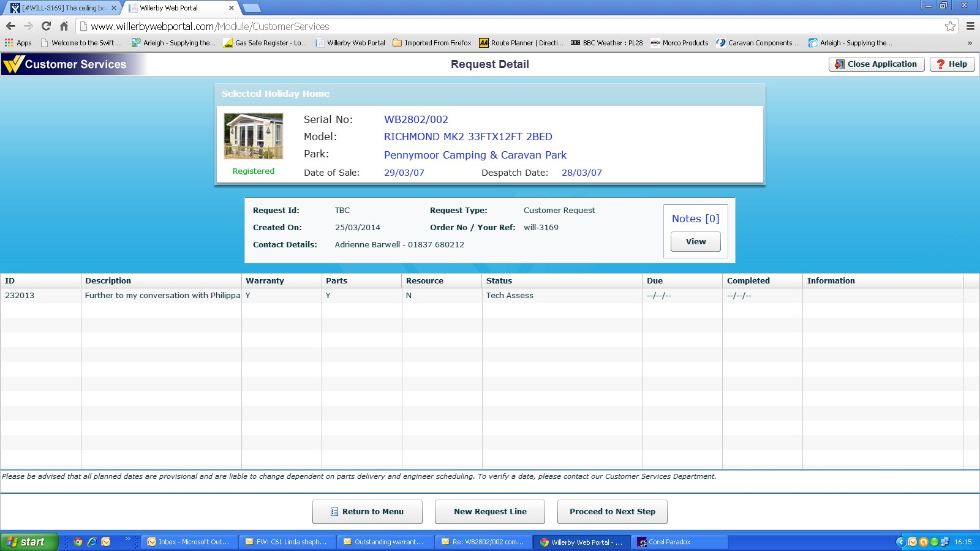Open Route Planner AA bookmark
The height and width of the screenshot is (551, 980).
pos(521,43)
